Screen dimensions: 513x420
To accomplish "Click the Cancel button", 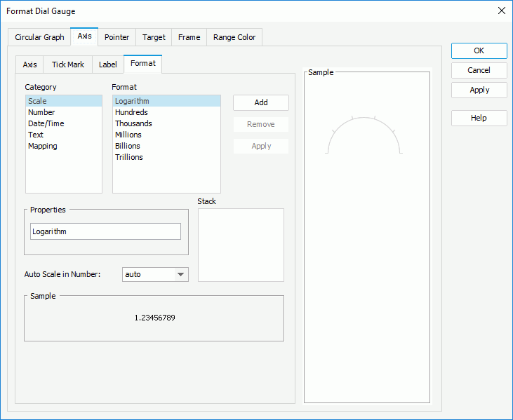I will click(479, 70).
